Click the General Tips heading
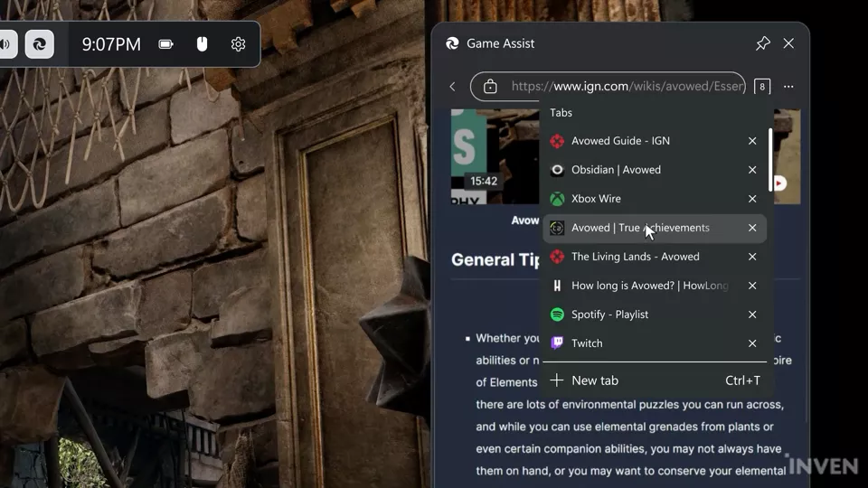Viewport: 868px width, 488px height. click(495, 259)
